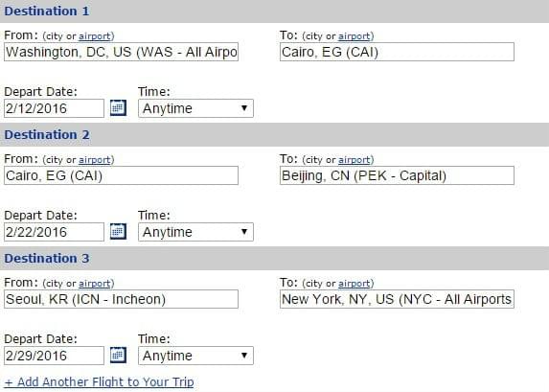The width and height of the screenshot is (549, 392).
Task: Focus Destination 1 To field Cairo
Action: [x=397, y=52]
